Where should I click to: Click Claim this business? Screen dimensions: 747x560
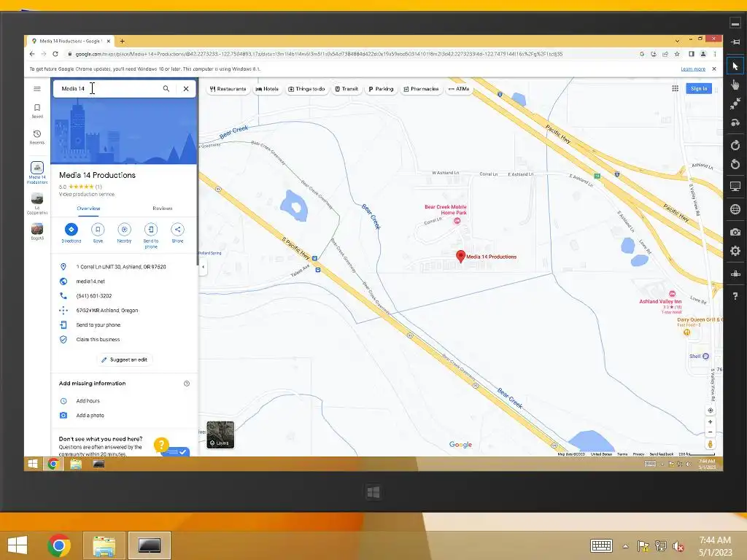pos(98,340)
